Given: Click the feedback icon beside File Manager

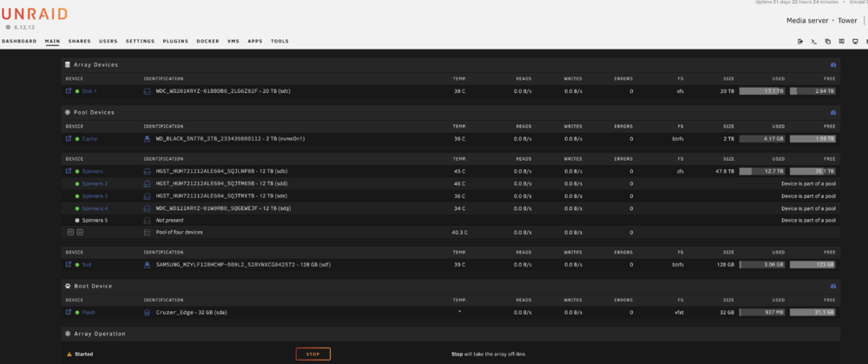Looking at the screenshot, I should [841, 42].
